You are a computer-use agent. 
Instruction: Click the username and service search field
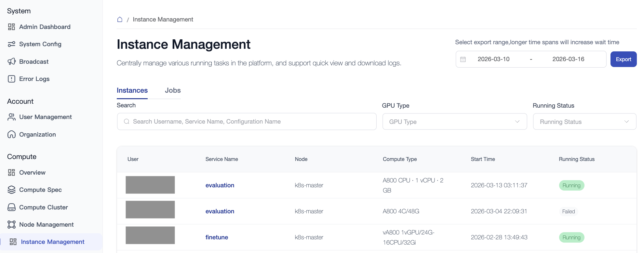(x=247, y=122)
